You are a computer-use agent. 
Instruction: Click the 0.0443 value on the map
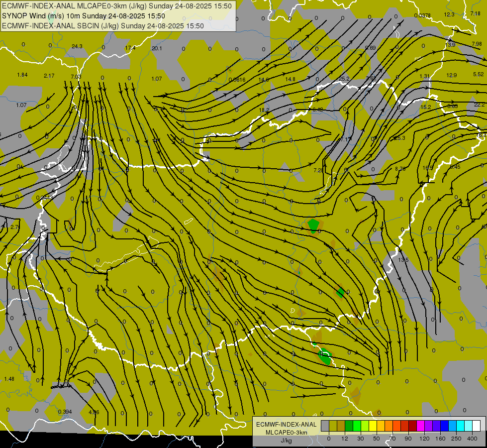(44, 198)
